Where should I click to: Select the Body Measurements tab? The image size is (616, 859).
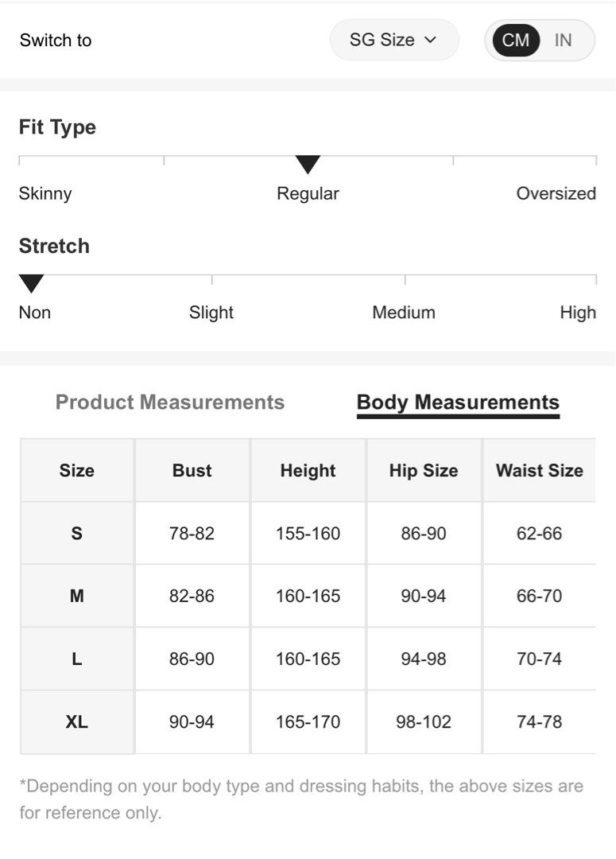coord(458,402)
